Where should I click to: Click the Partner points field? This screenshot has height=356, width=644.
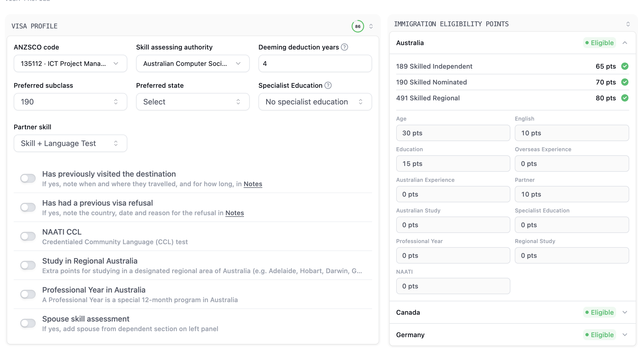click(x=572, y=194)
